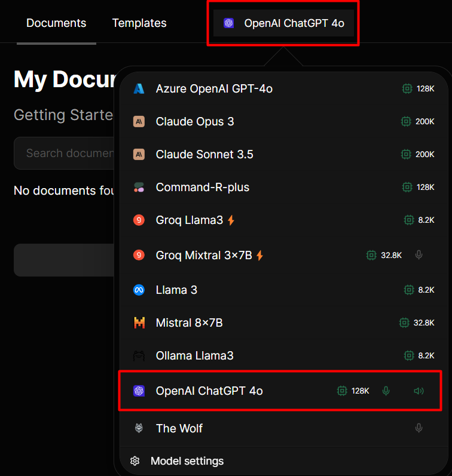Click the Ollama icon next to Ollama Llama3
The image size is (452, 476).
[139, 356]
